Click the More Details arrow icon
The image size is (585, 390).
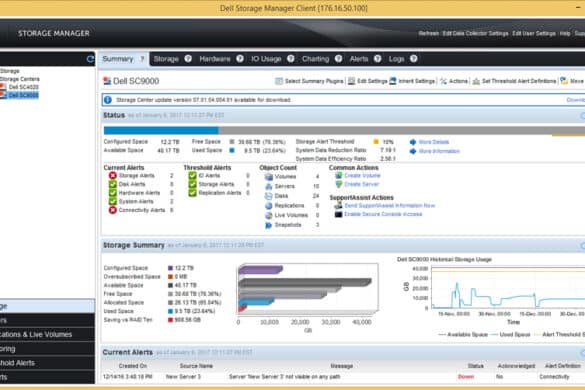413,142
